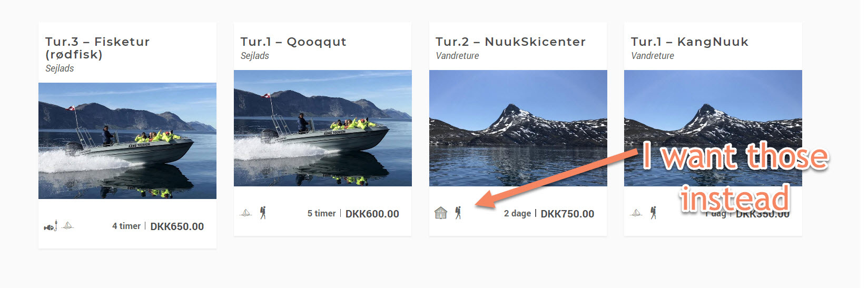Click the sailboat icon on Fisketur card
868x288 pixels.
tap(68, 226)
